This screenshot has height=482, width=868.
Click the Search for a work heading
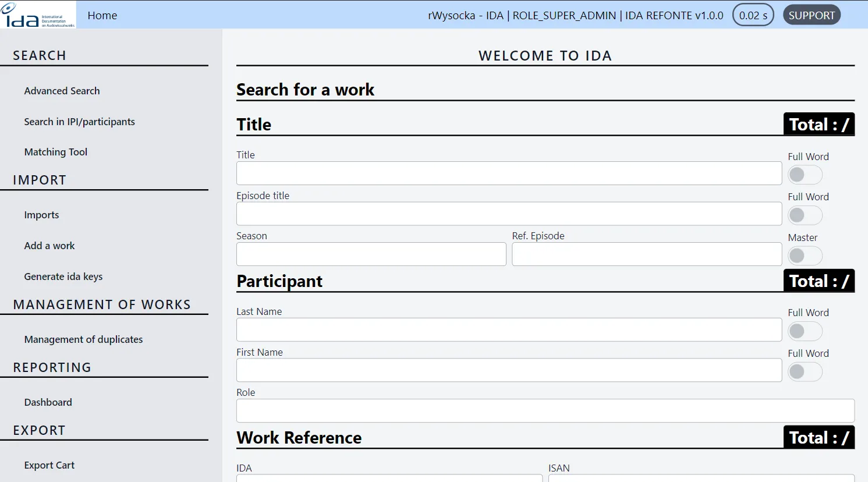tap(306, 90)
